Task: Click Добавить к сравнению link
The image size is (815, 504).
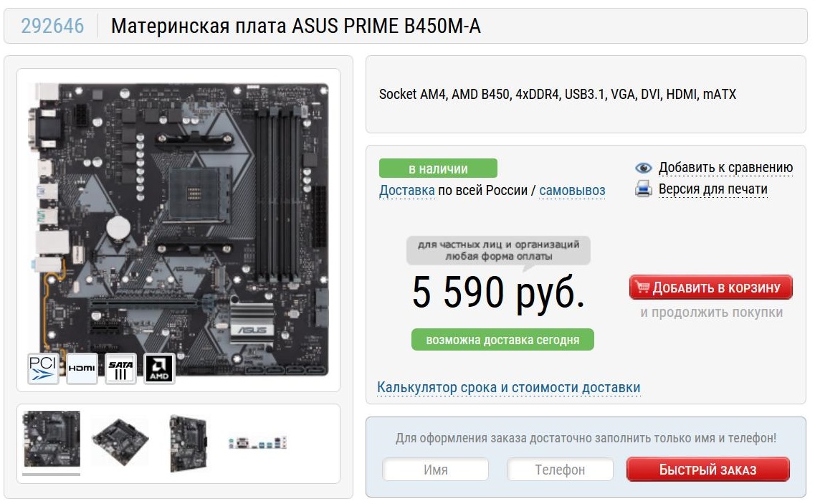Action: (x=725, y=168)
